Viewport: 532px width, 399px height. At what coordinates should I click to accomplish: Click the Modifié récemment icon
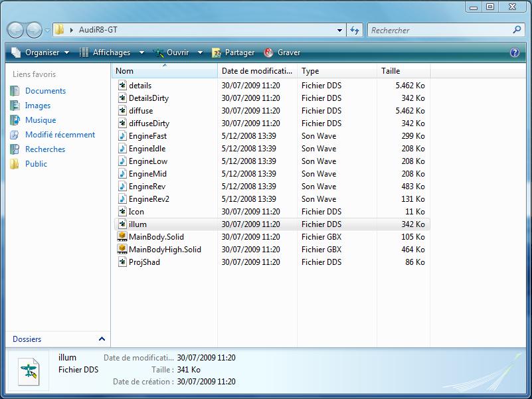point(15,135)
